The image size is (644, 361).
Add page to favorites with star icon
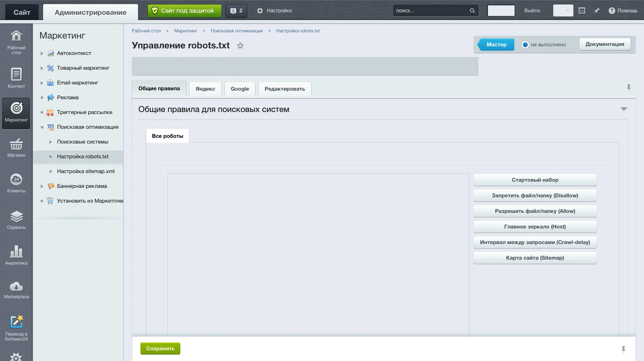[x=240, y=46]
